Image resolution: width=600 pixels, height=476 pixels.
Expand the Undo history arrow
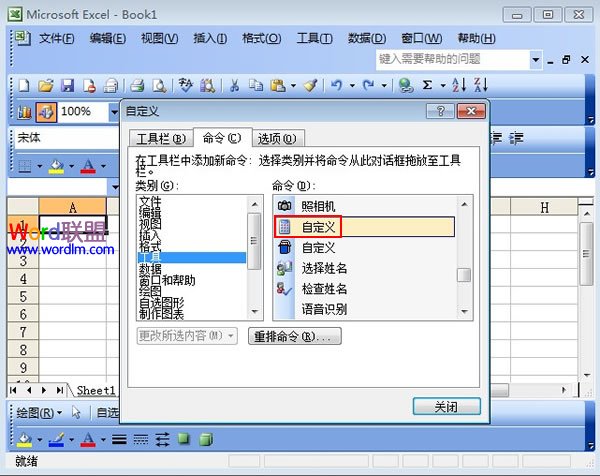tap(352, 86)
